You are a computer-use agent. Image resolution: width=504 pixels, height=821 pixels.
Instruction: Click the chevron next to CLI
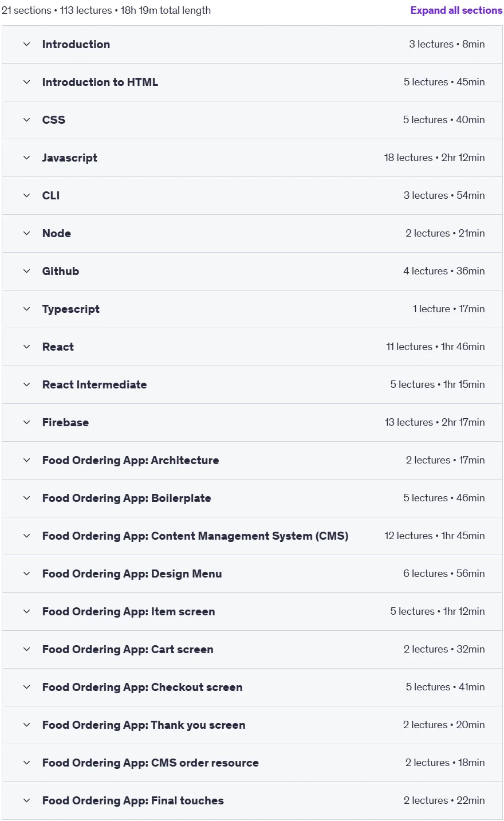pyautogui.click(x=26, y=195)
